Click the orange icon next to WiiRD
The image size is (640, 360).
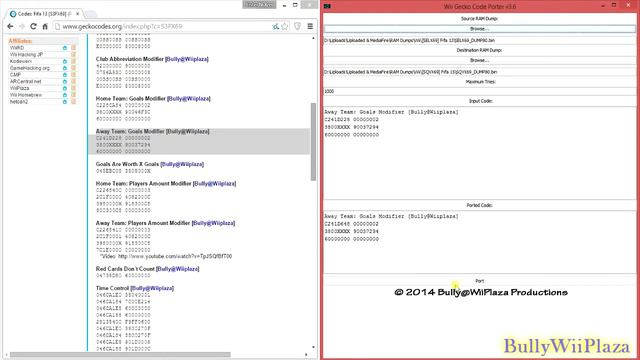tap(73, 48)
